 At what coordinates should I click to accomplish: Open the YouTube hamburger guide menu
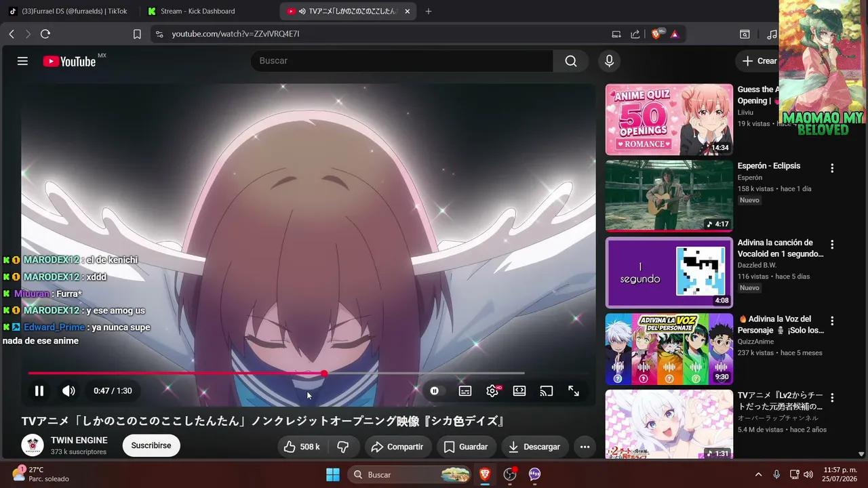tap(22, 61)
